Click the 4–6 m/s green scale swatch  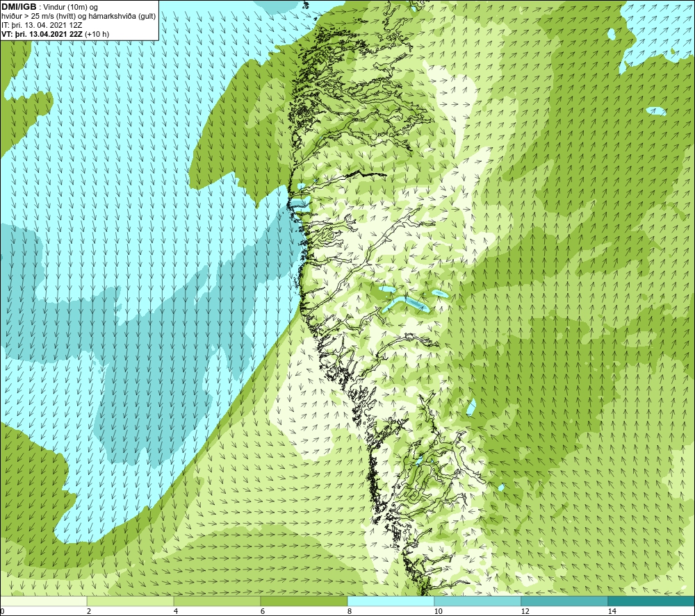217,601
